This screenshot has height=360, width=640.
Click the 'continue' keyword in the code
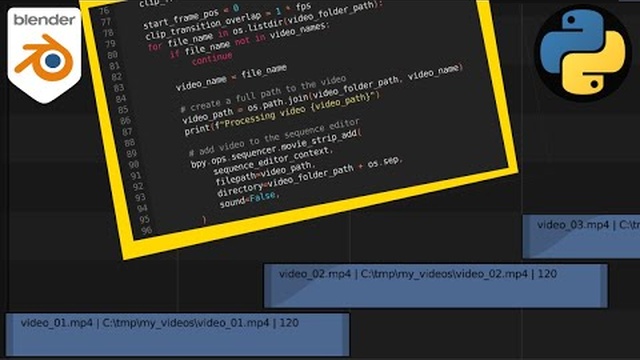(x=212, y=58)
